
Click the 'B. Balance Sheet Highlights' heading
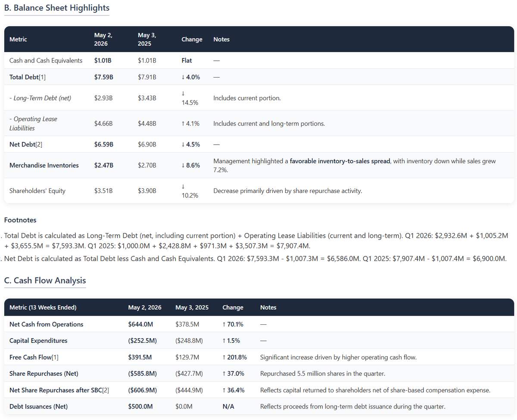click(57, 8)
